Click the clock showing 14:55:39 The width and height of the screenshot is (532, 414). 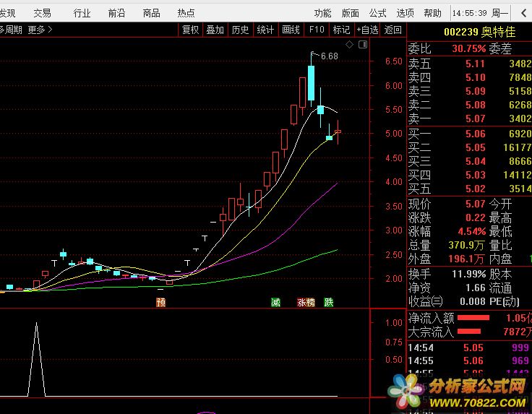click(470, 13)
